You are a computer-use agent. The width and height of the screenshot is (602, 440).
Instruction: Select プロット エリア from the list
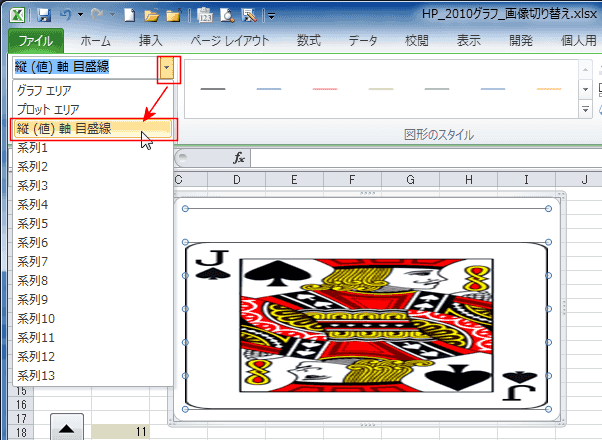93,109
